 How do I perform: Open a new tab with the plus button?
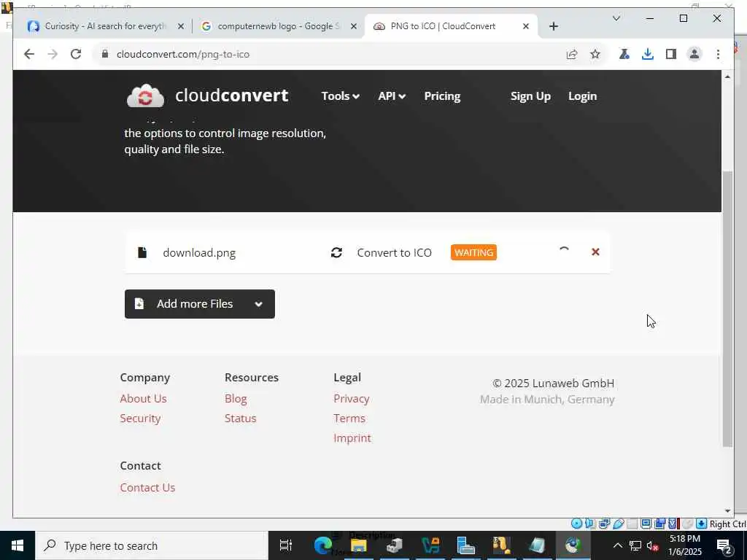[x=553, y=27]
